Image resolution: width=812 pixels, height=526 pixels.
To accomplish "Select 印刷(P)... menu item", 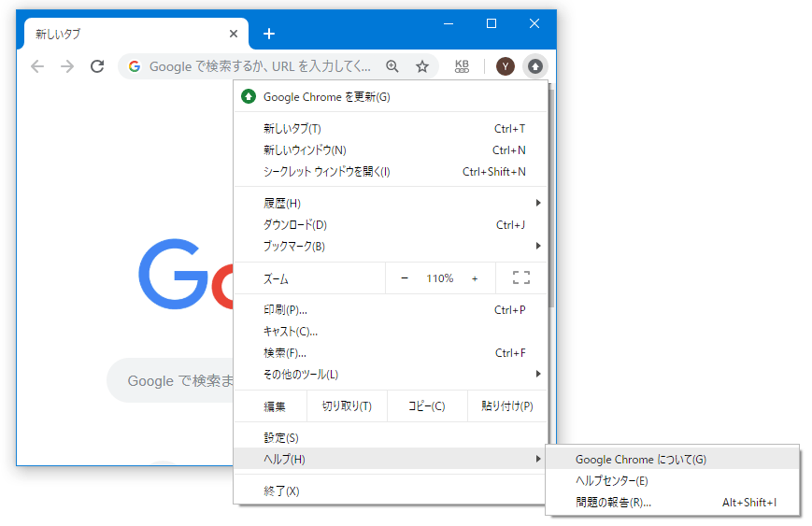I will click(x=391, y=309).
